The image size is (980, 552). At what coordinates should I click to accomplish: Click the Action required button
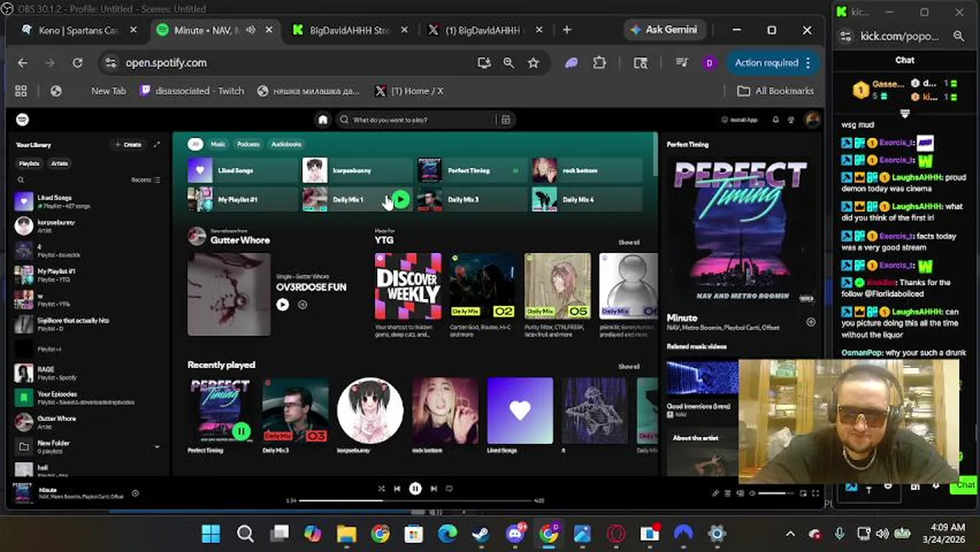[772, 63]
